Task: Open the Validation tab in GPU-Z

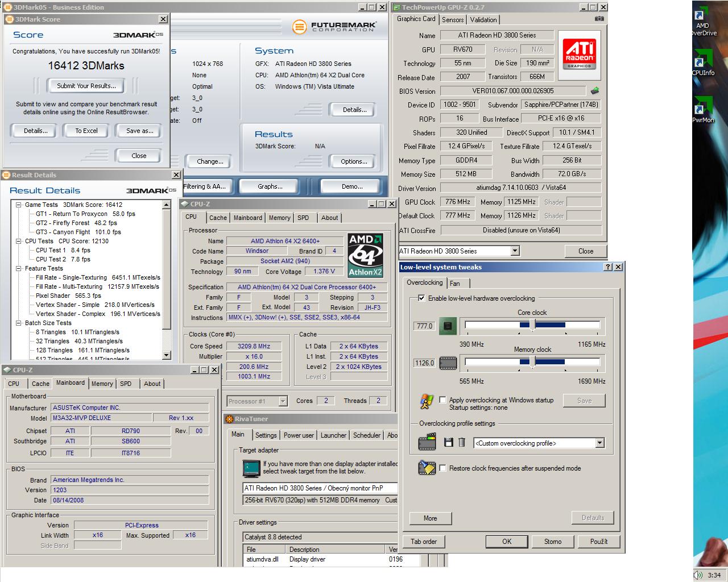Action: pos(483,19)
